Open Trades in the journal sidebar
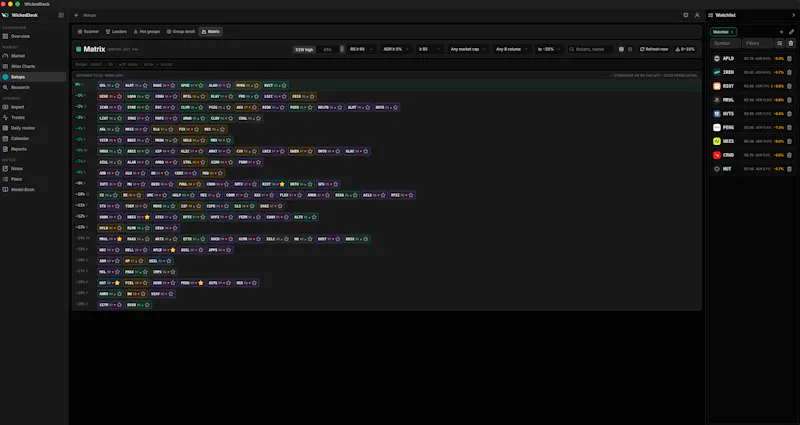The image size is (800, 425). 33,117
